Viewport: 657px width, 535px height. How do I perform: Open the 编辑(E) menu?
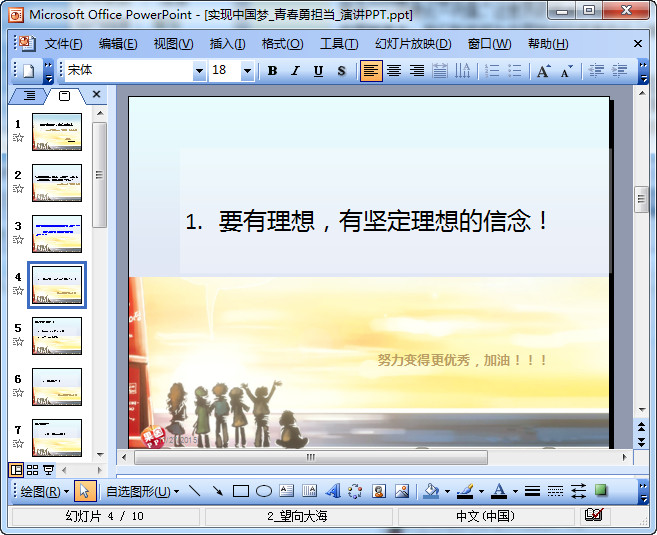(x=118, y=44)
